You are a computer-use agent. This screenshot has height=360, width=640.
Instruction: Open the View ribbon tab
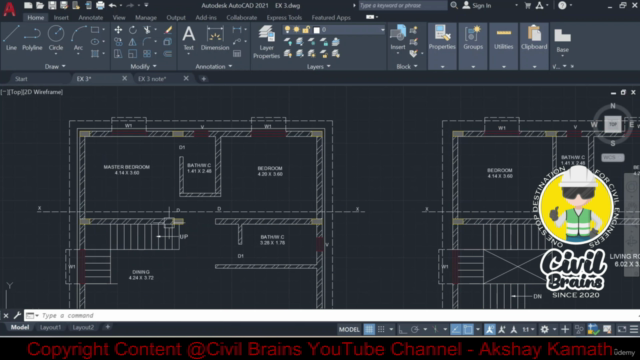click(119, 18)
